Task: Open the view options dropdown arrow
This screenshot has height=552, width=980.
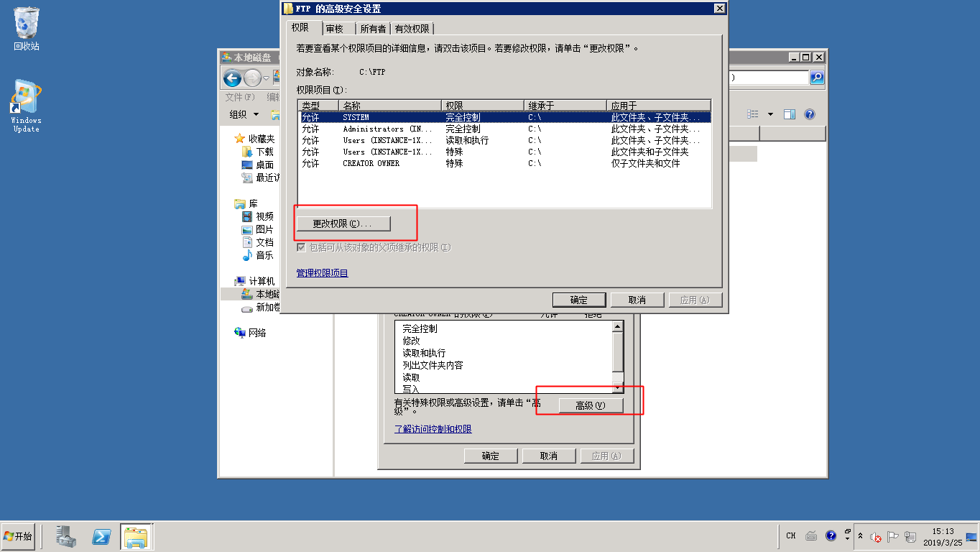Action: 770,114
